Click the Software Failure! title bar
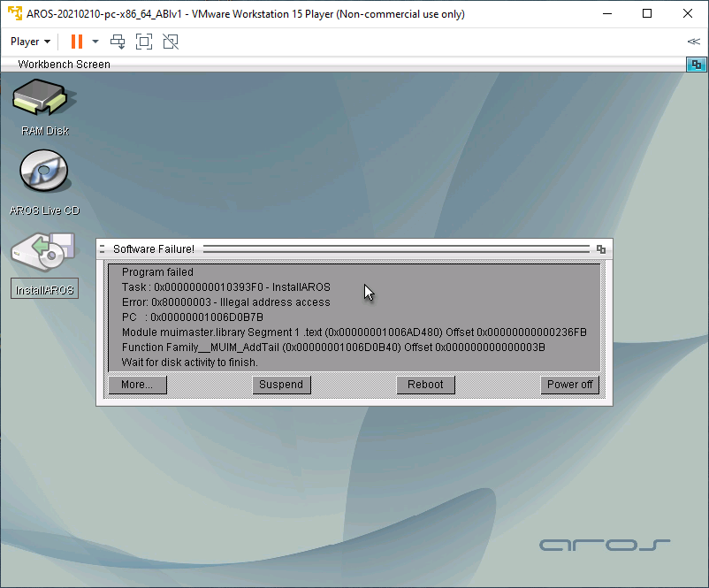709x588 pixels. (354, 249)
